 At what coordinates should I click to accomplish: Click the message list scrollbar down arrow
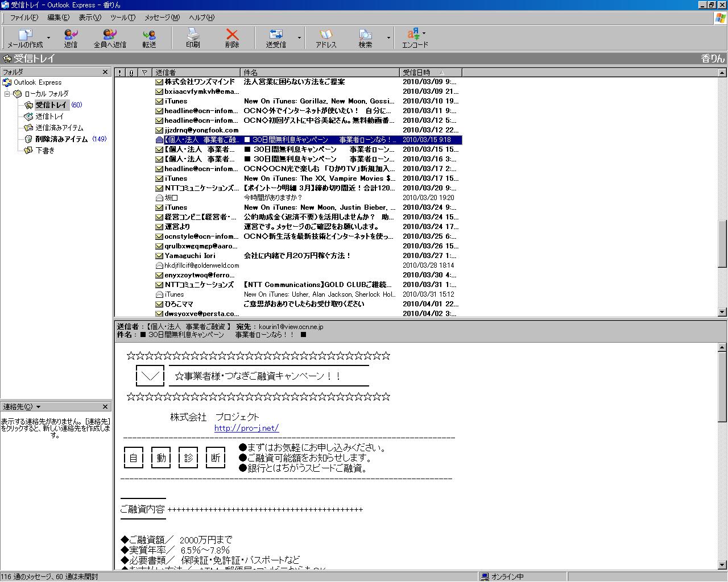click(x=722, y=312)
